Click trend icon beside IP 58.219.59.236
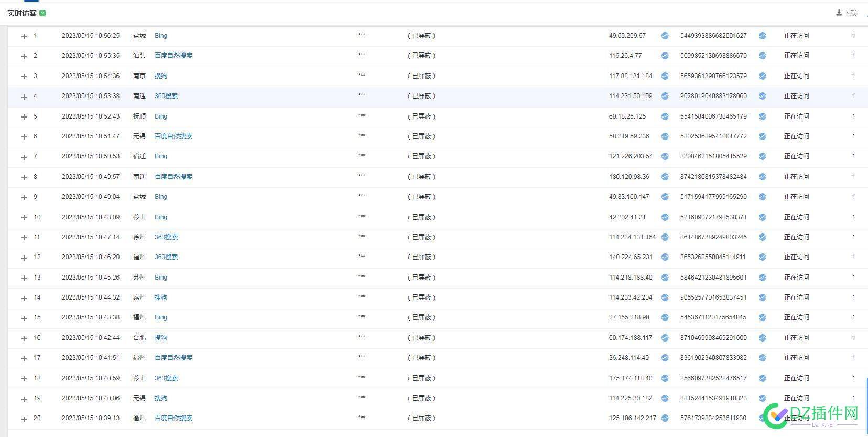This screenshot has width=868, height=437. (x=665, y=136)
